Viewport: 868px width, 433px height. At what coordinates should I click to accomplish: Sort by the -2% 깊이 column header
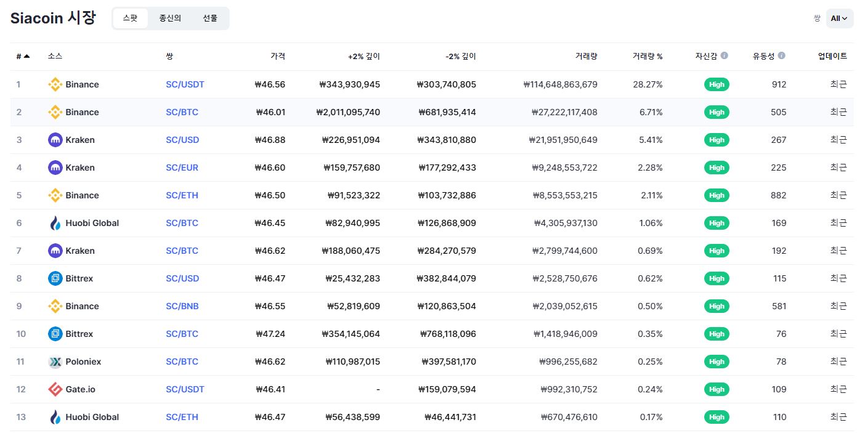tap(460, 56)
